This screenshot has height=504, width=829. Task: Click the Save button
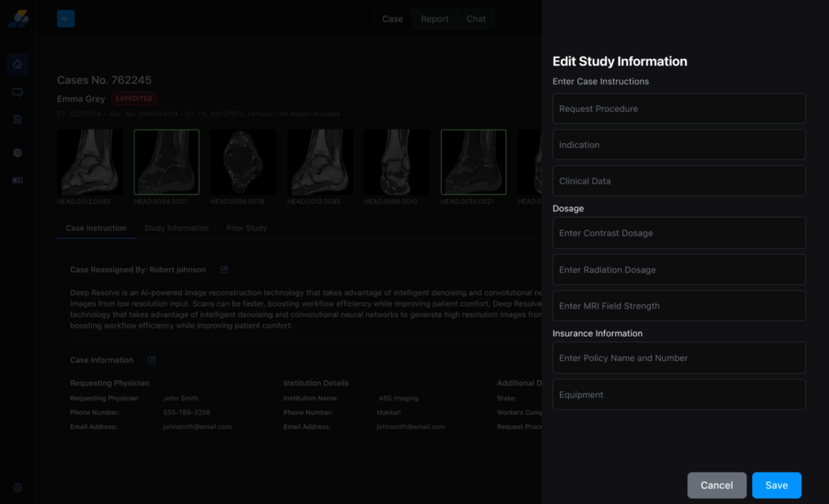776,485
